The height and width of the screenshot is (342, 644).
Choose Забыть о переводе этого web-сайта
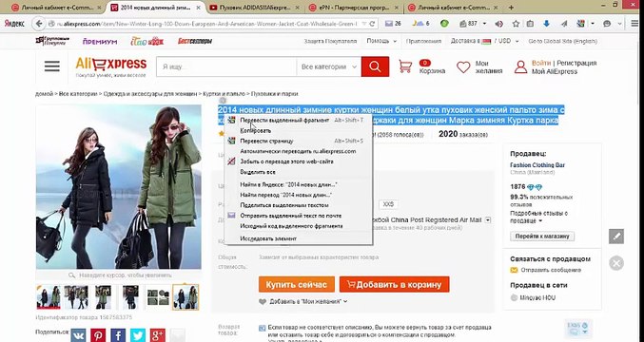299,161
